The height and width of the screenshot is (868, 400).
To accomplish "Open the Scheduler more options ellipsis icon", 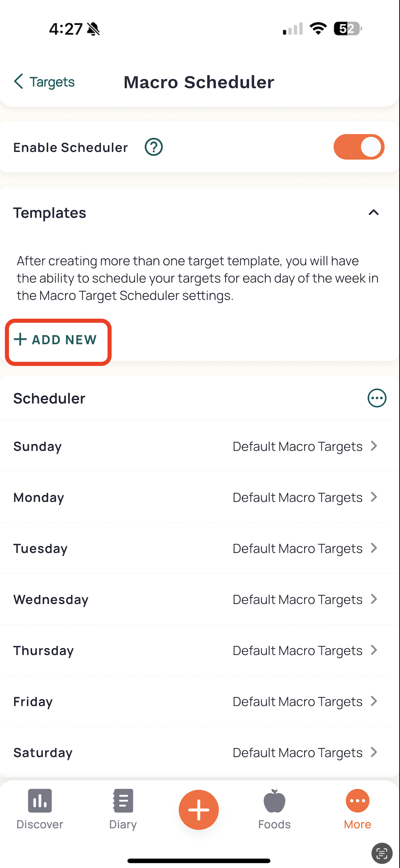I will [377, 398].
